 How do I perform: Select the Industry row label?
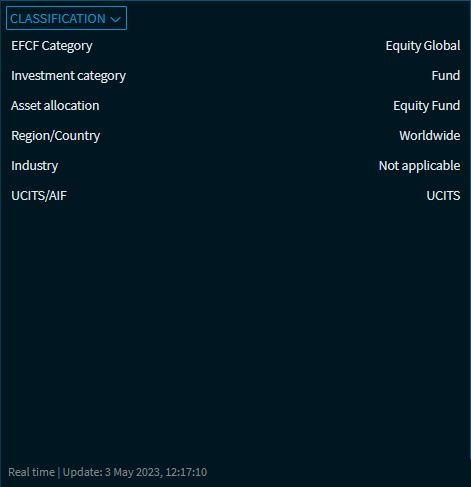[34, 166]
